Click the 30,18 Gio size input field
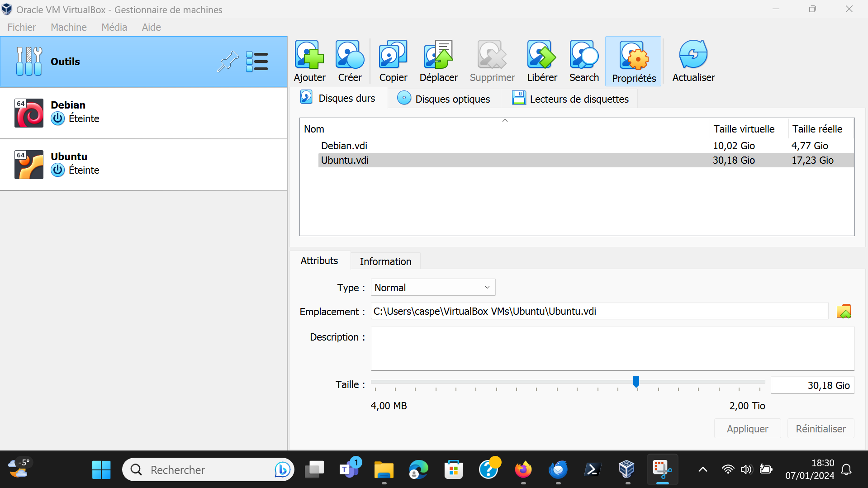868x488 pixels. pyautogui.click(x=812, y=385)
